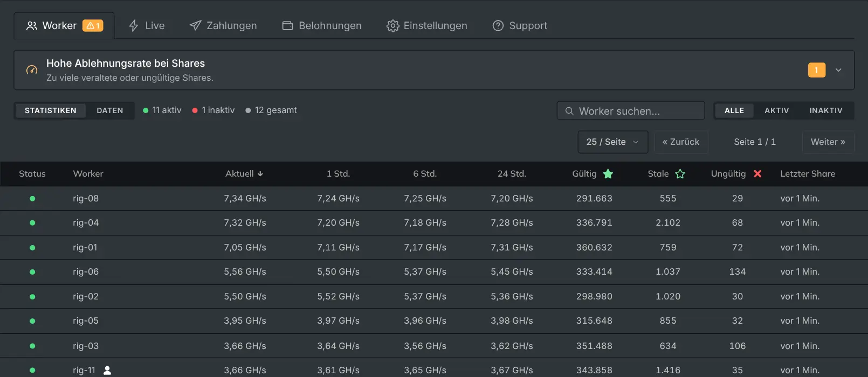Click the 12 gesamt counter

point(271,110)
